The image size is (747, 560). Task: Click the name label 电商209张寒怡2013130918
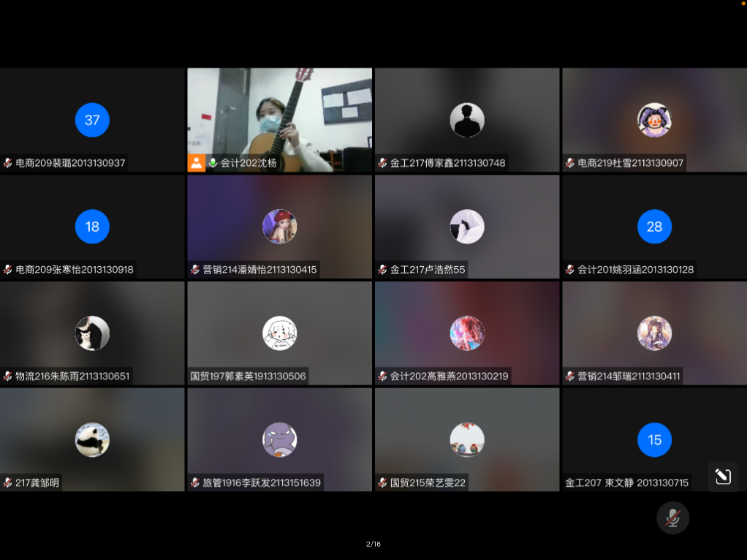[75, 270]
